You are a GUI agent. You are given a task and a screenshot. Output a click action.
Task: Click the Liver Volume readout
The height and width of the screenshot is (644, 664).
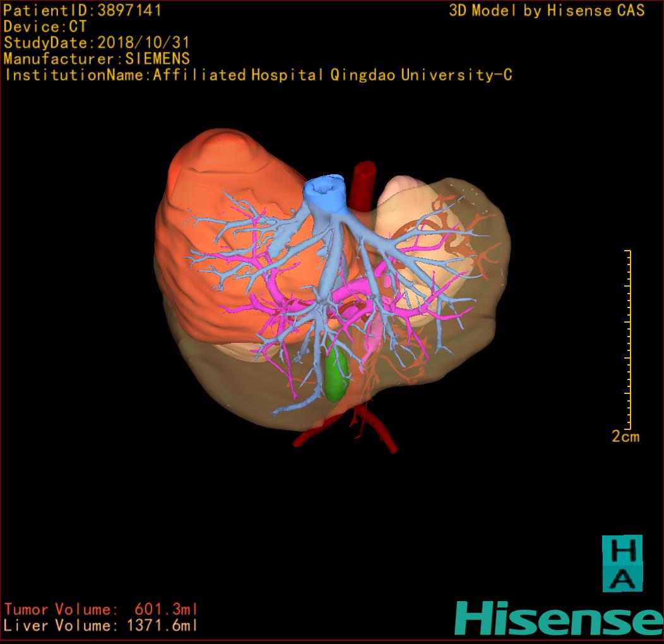pyautogui.click(x=101, y=626)
